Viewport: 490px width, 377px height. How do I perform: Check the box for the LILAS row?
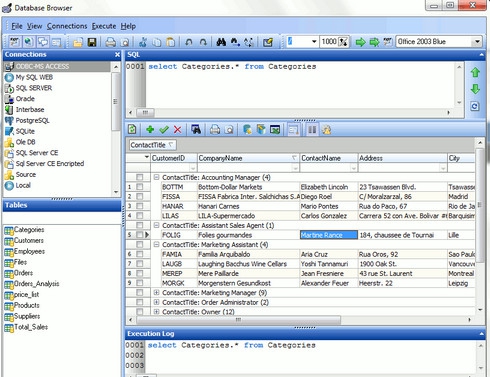click(x=140, y=216)
